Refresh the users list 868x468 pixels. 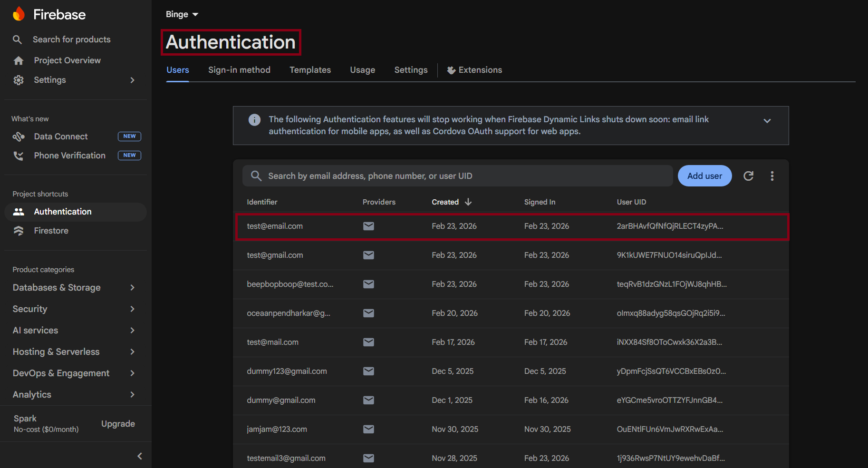tap(748, 175)
